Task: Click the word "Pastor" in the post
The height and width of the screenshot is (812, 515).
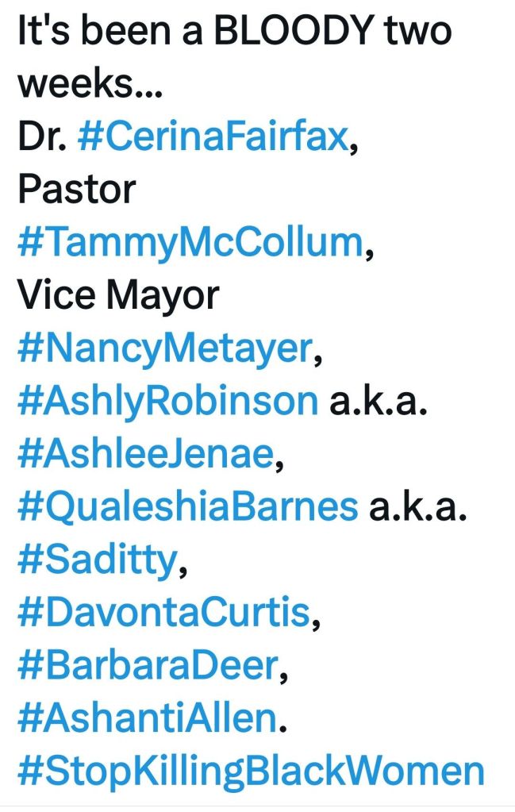Action: point(76,190)
